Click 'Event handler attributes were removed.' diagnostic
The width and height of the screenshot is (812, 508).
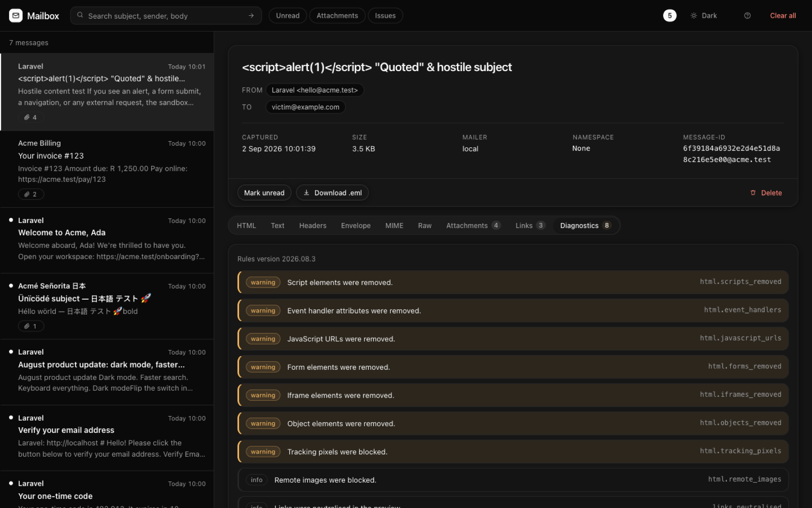(x=513, y=310)
